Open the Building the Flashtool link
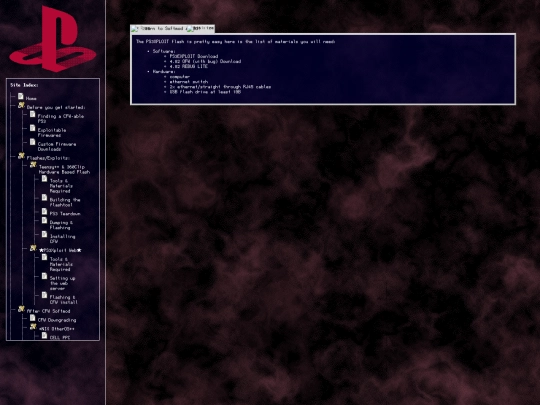 coord(65,202)
